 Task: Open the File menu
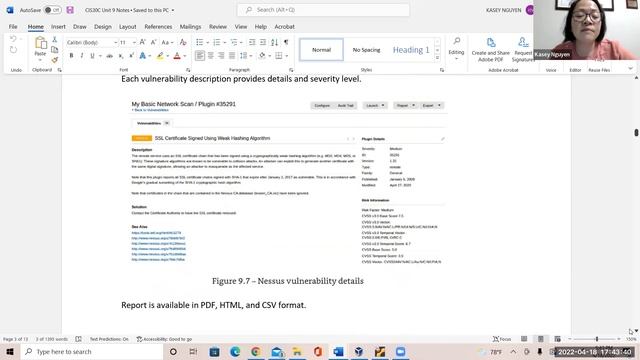click(13, 27)
